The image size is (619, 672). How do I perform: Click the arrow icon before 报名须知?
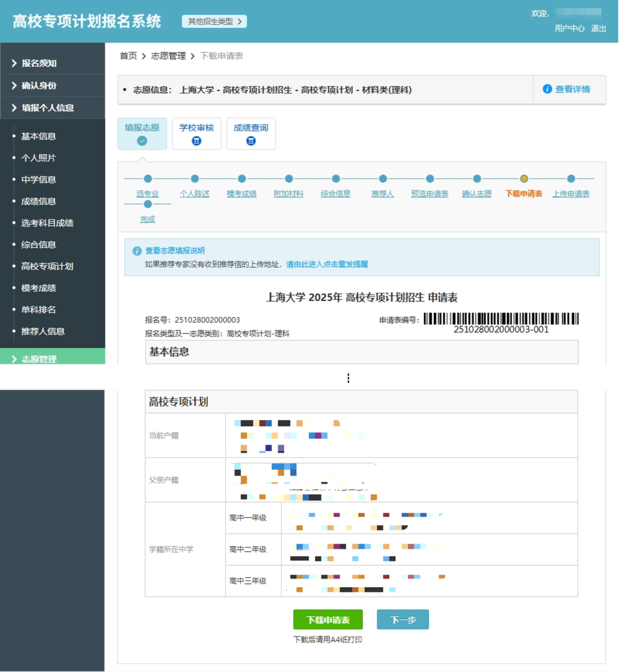[14, 62]
